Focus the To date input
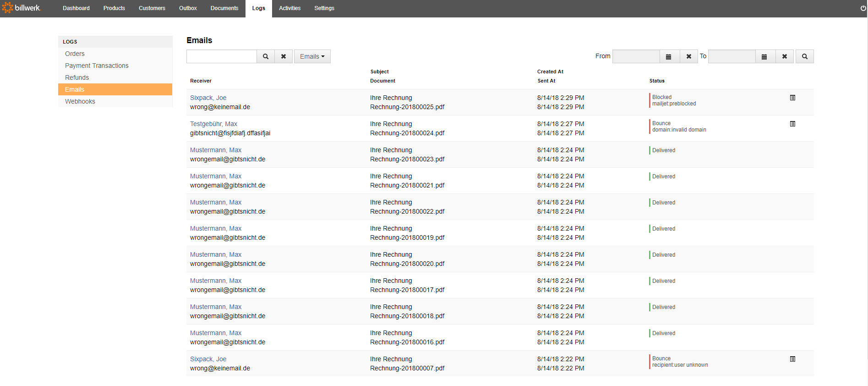868x386 pixels. click(732, 56)
